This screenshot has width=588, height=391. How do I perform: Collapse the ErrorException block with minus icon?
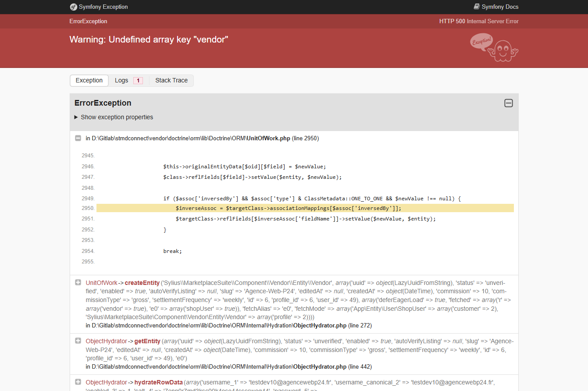click(508, 103)
